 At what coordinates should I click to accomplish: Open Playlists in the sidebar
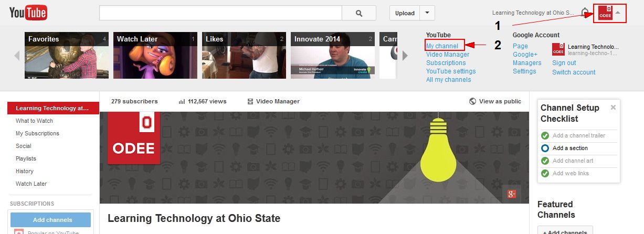pos(26,158)
